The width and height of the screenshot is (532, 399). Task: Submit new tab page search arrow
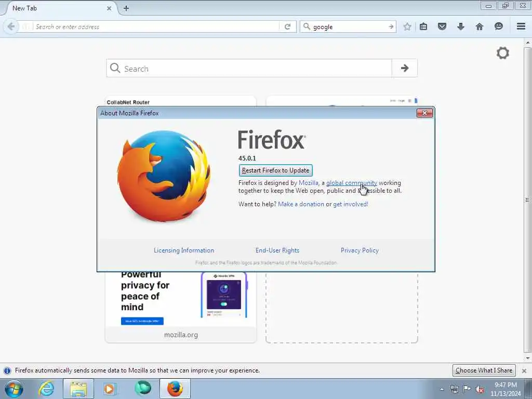[x=404, y=68]
